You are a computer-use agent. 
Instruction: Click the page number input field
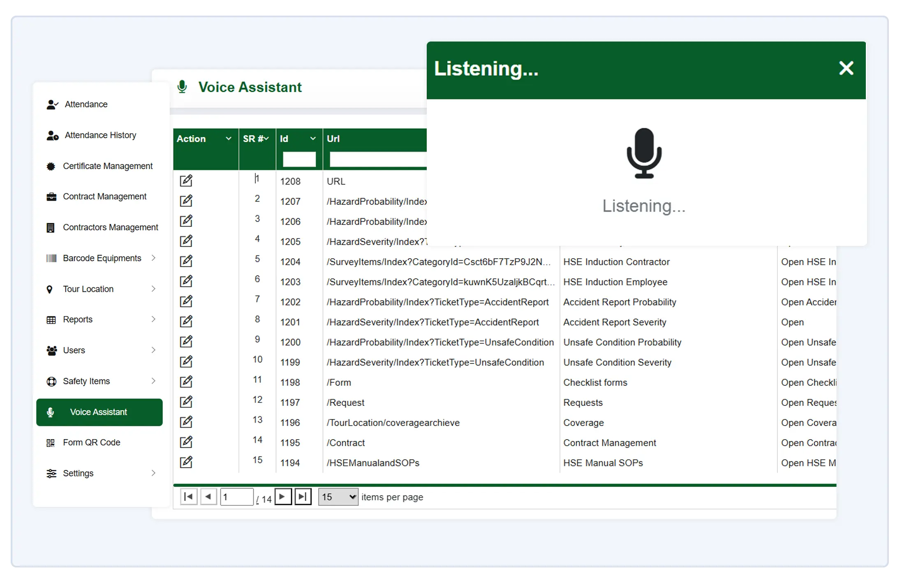tap(236, 497)
